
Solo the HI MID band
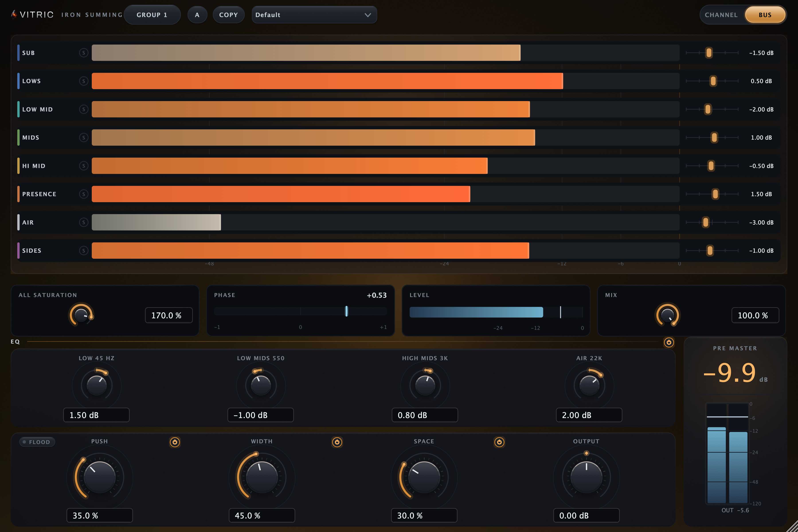point(84,166)
